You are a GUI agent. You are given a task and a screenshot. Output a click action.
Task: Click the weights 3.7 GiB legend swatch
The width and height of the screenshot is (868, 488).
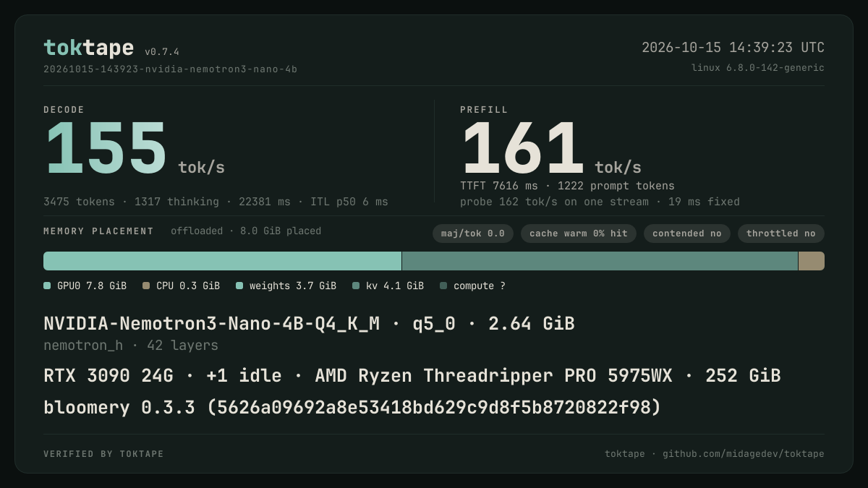point(239,286)
